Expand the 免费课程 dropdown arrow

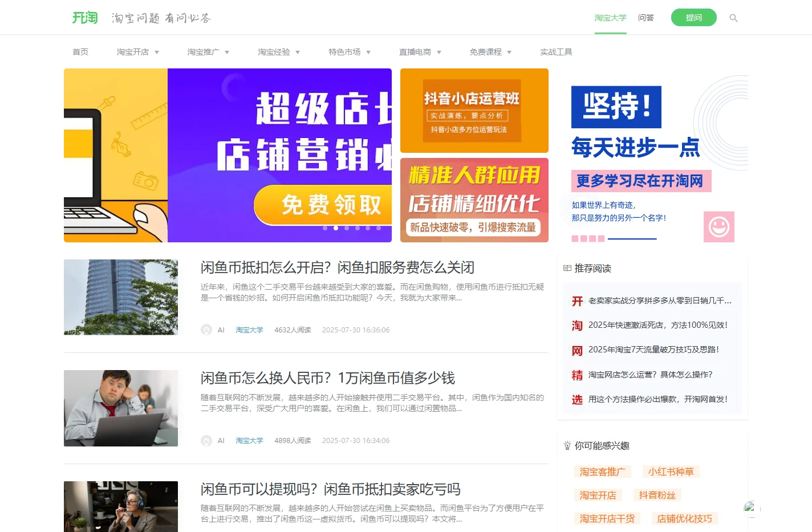[509, 52]
